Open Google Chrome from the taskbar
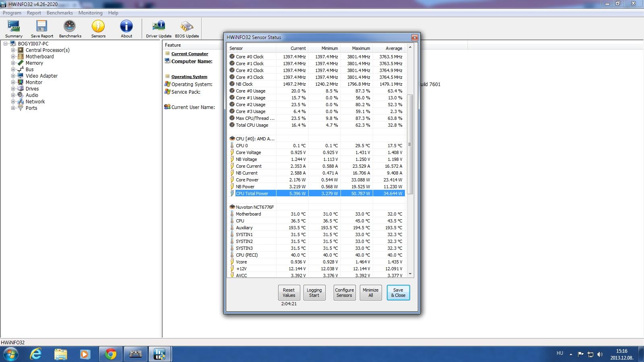Image resolution: width=644 pixels, height=362 pixels. [x=111, y=354]
